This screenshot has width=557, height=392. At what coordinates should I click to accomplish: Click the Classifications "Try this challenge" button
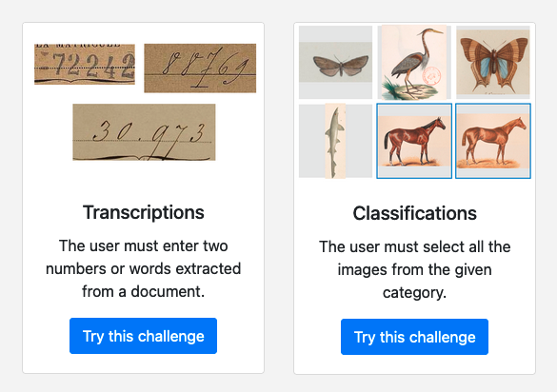coord(414,337)
